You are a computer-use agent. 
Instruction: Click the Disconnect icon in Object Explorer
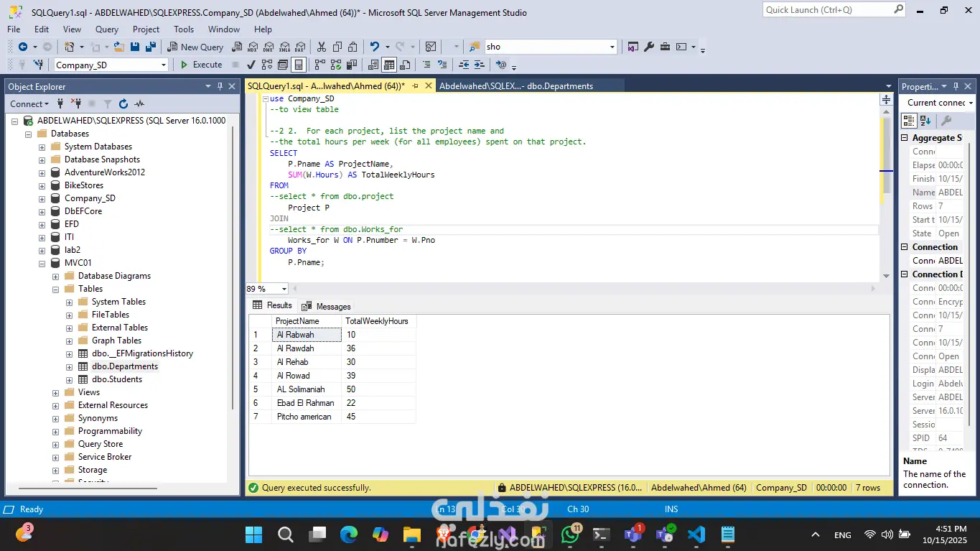tap(76, 104)
